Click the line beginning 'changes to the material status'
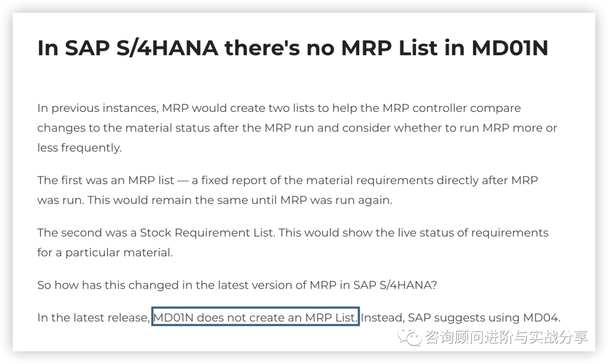The width and height of the screenshot is (608, 364). click(x=297, y=128)
